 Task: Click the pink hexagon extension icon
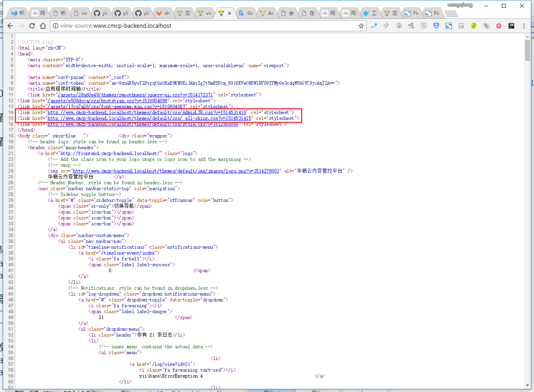point(498,26)
